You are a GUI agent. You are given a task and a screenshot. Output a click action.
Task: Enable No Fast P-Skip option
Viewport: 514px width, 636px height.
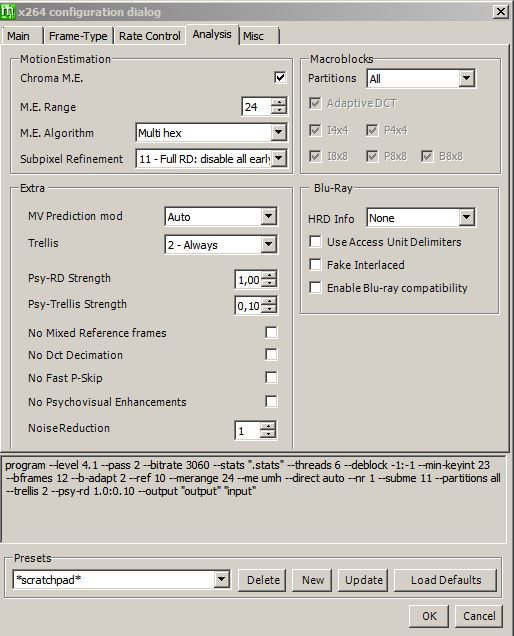click(x=271, y=378)
